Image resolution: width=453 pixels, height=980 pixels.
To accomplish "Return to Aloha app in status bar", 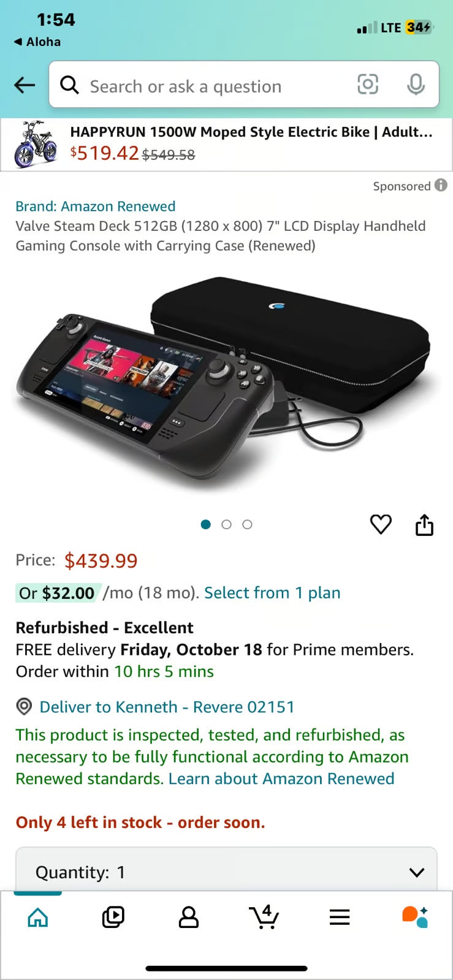I will [37, 42].
